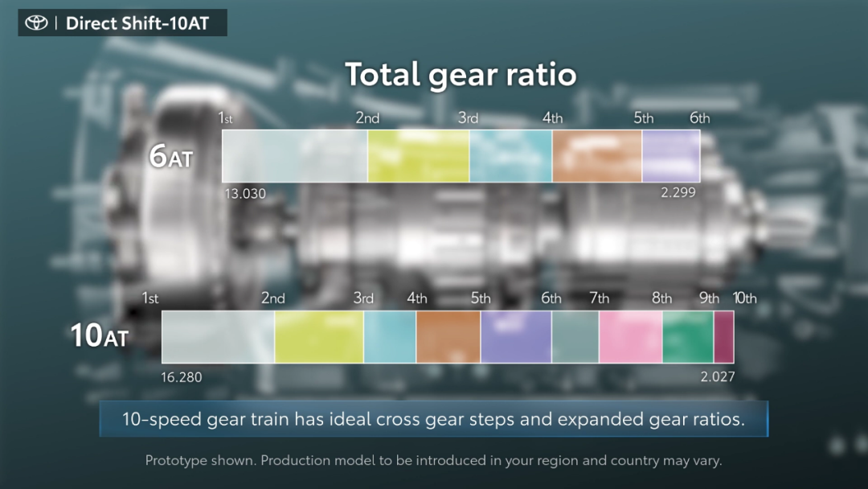
Task: Select the 6AT 1st gear white segment
Action: click(x=294, y=156)
